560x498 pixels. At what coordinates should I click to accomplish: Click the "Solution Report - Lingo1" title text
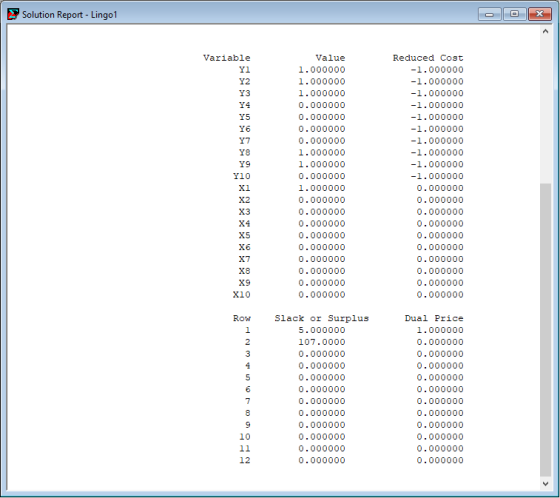point(70,15)
